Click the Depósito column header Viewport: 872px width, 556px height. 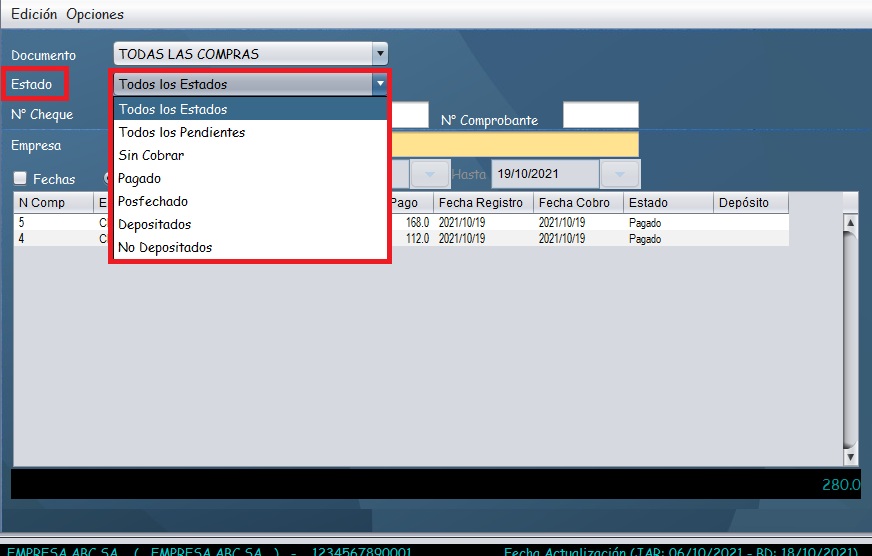[750, 203]
